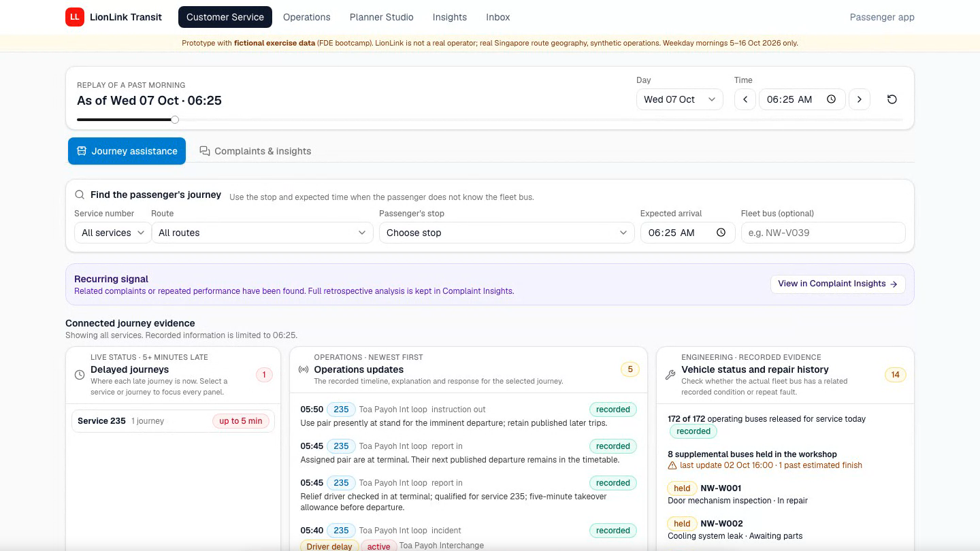The width and height of the screenshot is (980, 551).
Task: Click the Driver delay tag on the incident
Action: pyautogui.click(x=329, y=546)
